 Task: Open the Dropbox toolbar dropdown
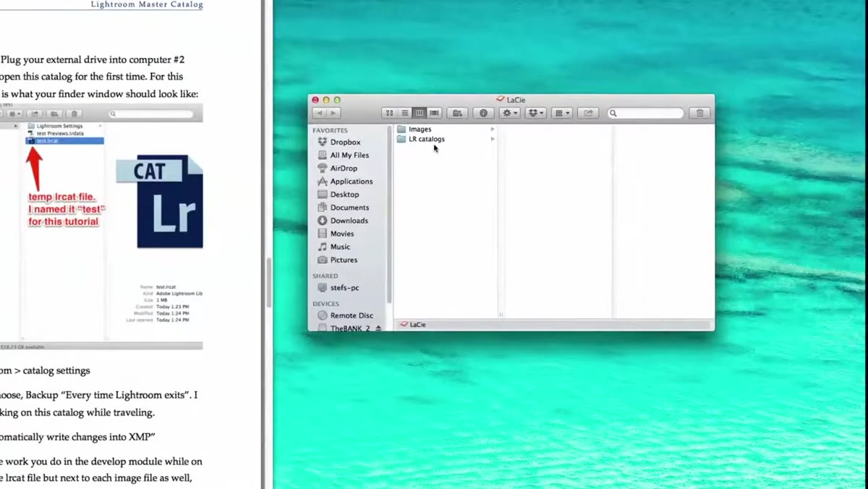[x=535, y=113]
